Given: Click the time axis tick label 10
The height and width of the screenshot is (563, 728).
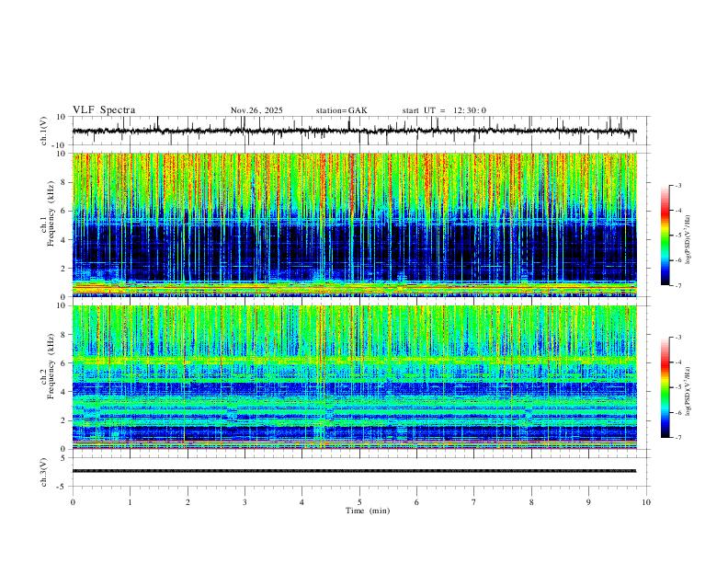Looking at the screenshot, I should 646,502.
